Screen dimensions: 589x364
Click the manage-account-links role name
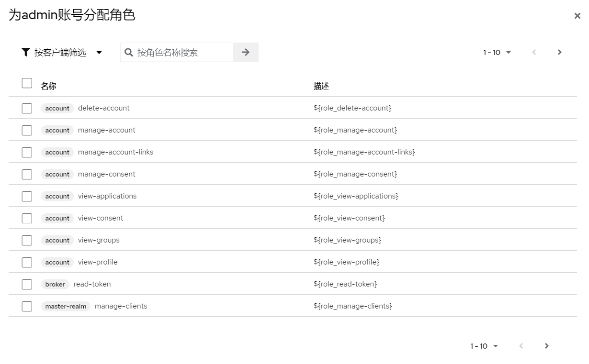(116, 152)
